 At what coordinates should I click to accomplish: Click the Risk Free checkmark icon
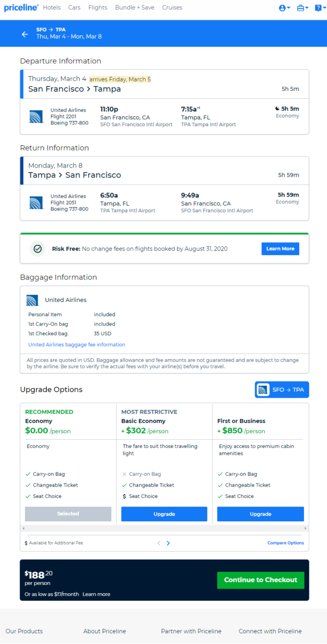[37, 249]
